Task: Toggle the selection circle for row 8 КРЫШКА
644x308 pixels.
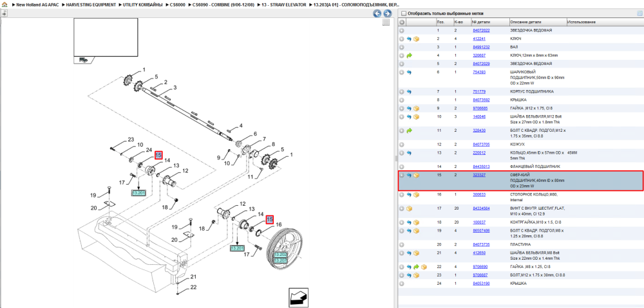Action: click(x=402, y=100)
